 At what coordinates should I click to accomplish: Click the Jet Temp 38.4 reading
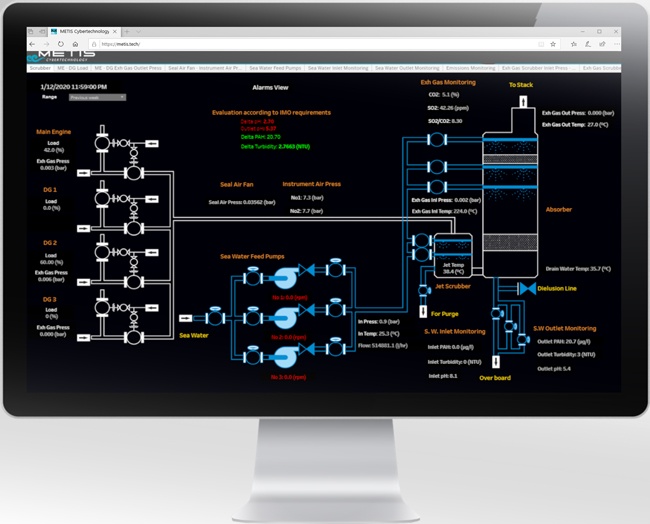tap(454, 269)
